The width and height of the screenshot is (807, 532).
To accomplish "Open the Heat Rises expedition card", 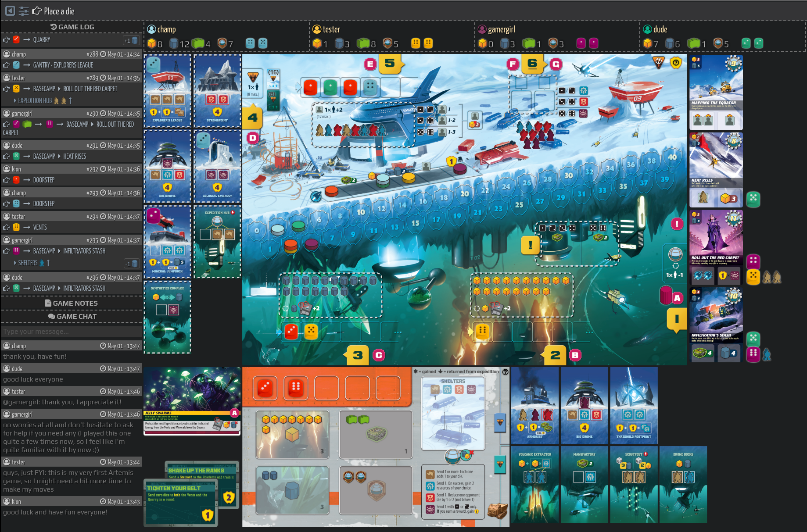I will tap(716, 170).
